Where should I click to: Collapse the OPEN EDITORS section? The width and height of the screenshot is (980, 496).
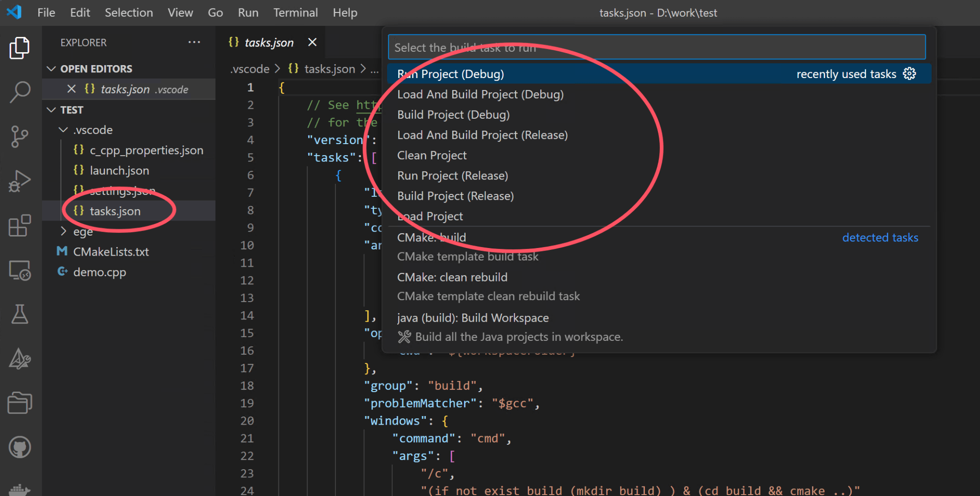52,68
